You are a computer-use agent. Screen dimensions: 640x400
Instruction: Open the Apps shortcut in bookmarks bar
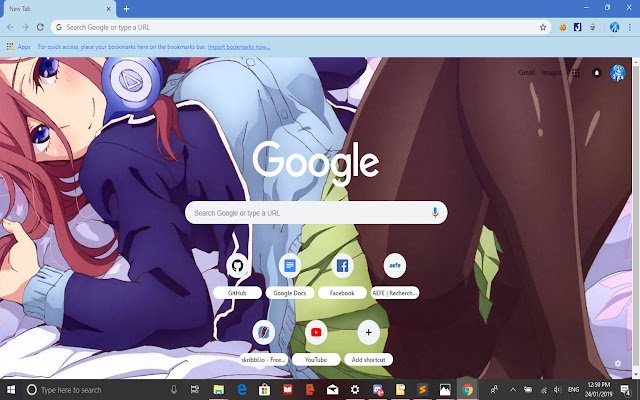coord(18,47)
